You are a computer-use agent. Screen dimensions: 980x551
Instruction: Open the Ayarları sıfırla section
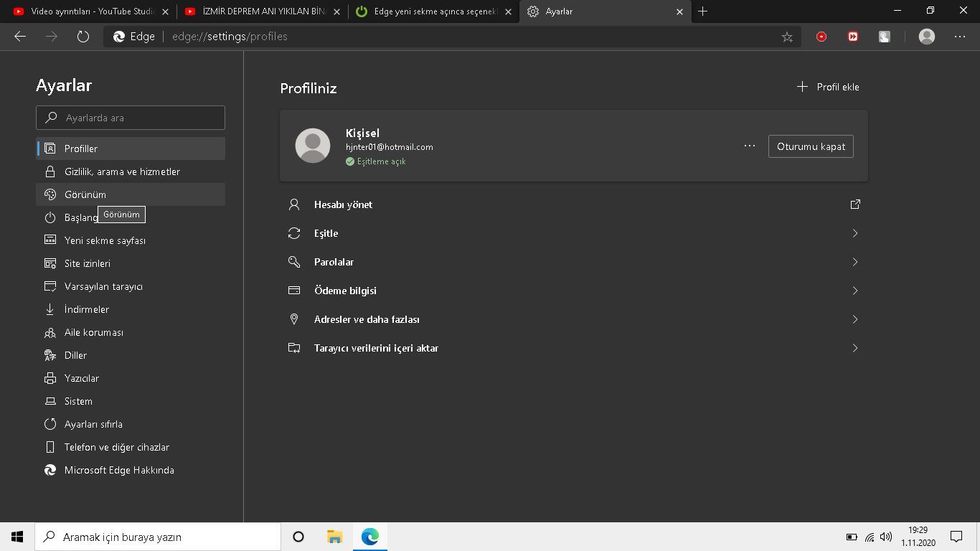click(131, 424)
